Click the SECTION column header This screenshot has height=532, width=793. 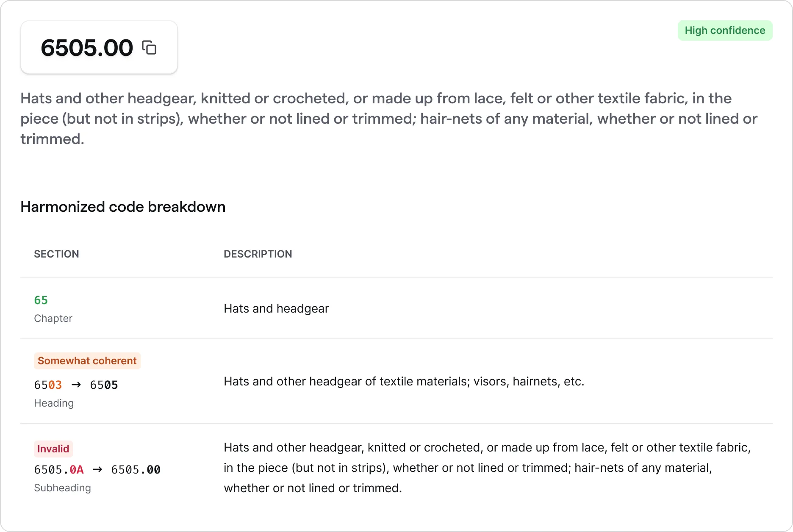click(56, 254)
